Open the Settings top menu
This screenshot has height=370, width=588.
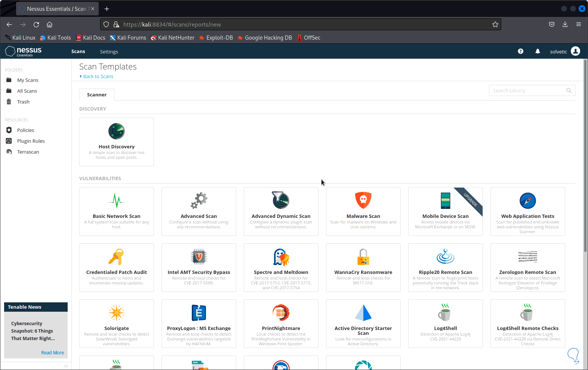pyautogui.click(x=109, y=52)
